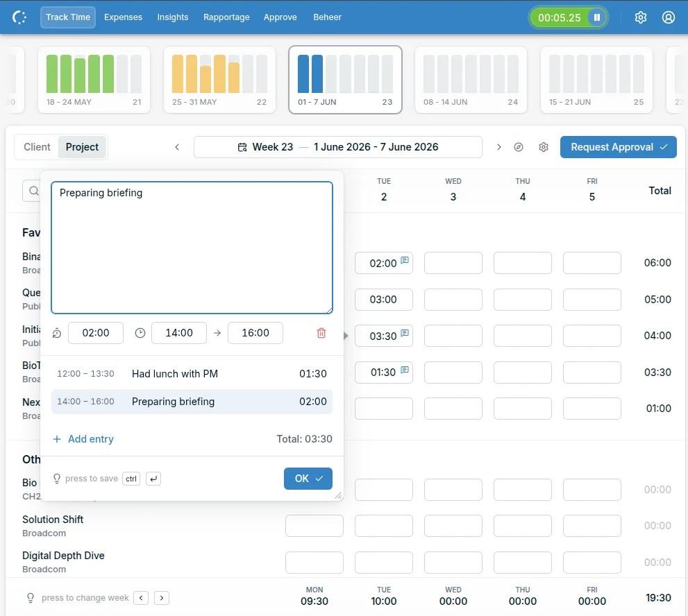Select the 18 - 24 May week card
This screenshot has width=688, height=616.
coord(94,80)
